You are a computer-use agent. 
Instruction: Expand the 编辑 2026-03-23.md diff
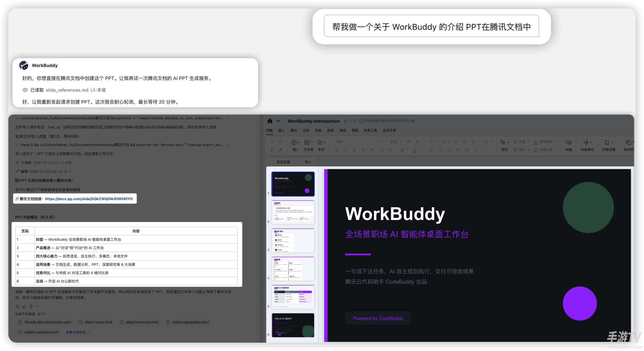click(x=70, y=171)
